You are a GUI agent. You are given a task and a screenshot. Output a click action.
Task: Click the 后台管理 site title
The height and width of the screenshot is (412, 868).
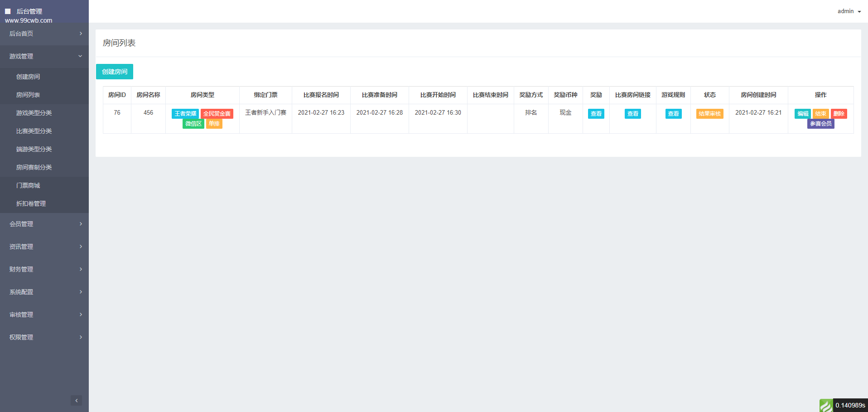tap(29, 11)
